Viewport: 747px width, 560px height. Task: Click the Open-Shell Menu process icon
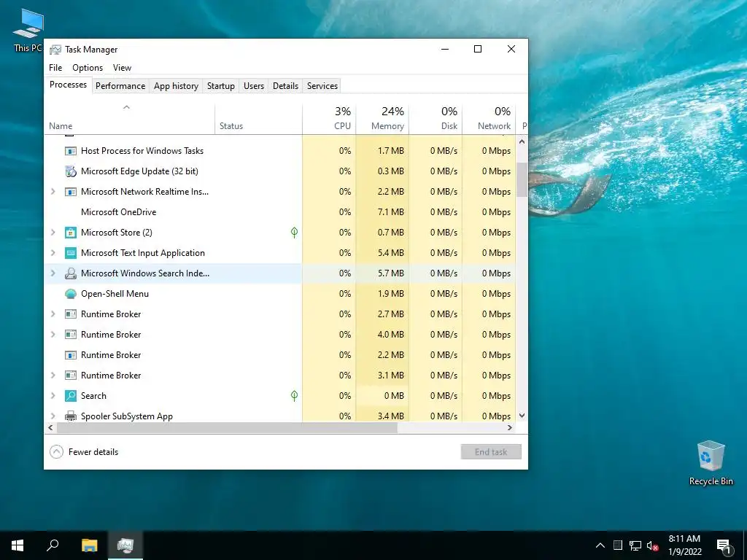coord(71,294)
